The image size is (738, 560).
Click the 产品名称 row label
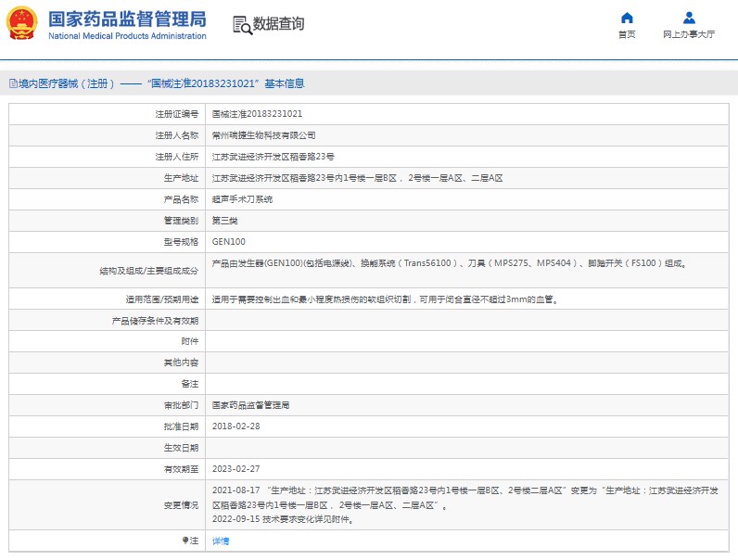click(181, 199)
